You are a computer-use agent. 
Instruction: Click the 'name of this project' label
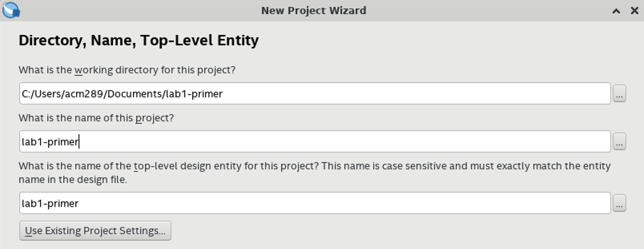pos(96,118)
